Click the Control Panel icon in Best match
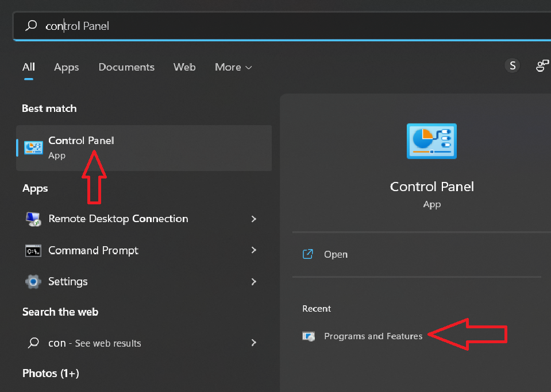Screen dimensions: 551x392 tap(33, 148)
